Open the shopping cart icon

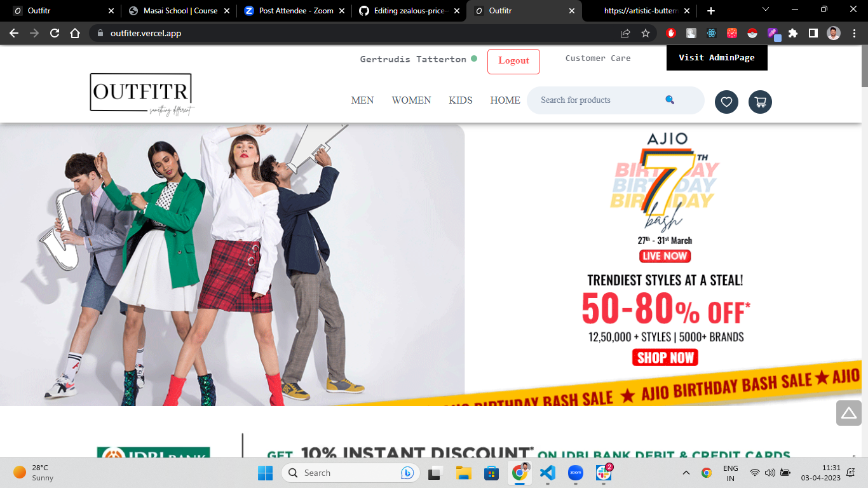tap(760, 102)
